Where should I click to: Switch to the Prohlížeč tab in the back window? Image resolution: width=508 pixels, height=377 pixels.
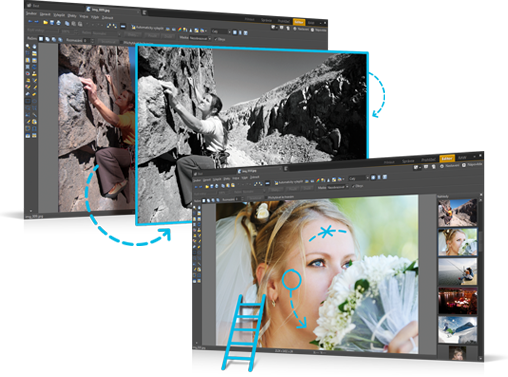coord(283,21)
